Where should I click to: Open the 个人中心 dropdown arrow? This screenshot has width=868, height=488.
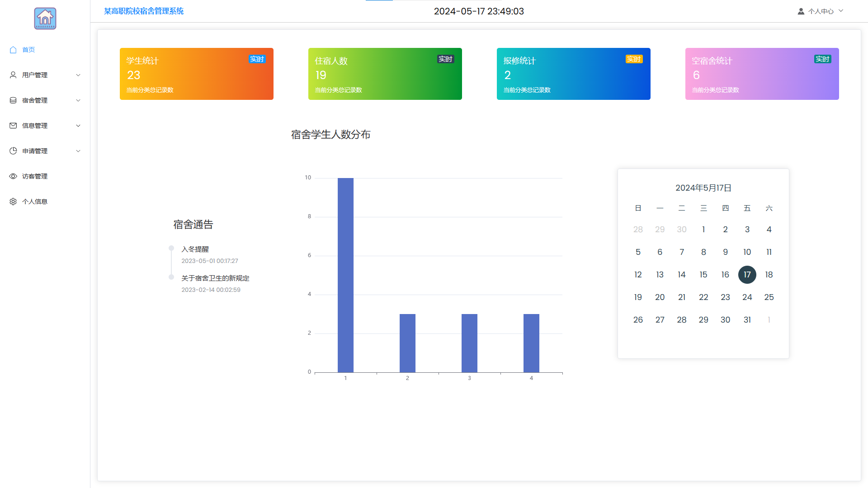point(841,11)
